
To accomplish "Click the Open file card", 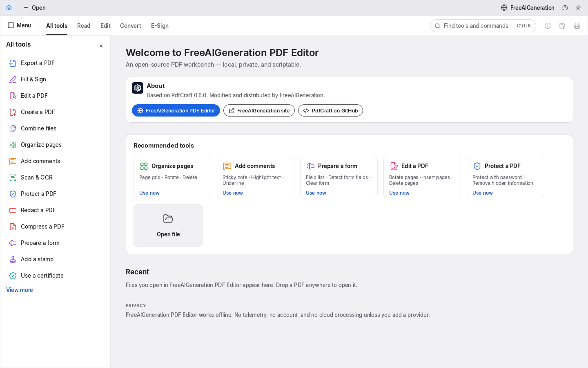I will point(168,225).
